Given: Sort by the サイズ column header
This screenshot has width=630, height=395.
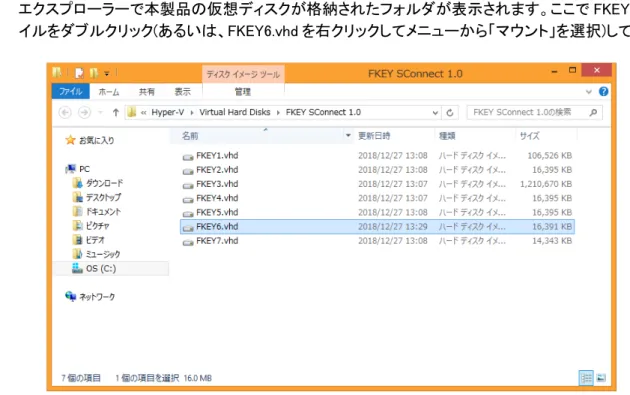Looking at the screenshot, I should point(530,136).
